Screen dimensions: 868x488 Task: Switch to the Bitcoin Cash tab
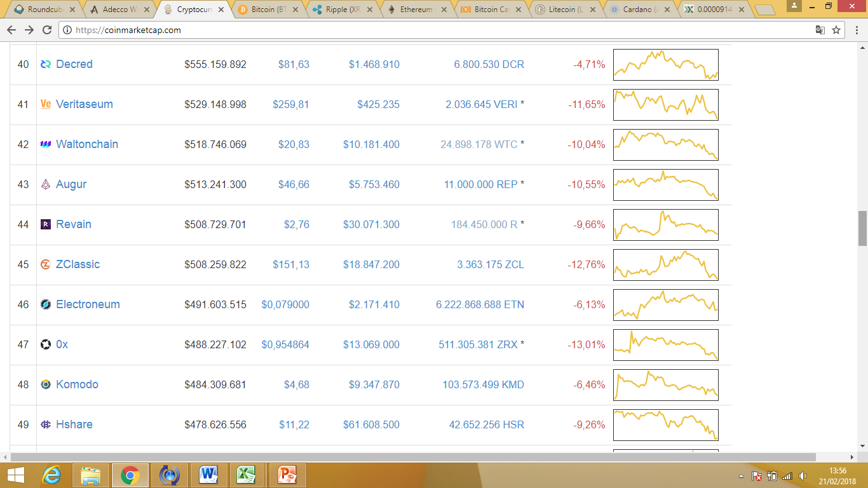[x=492, y=10]
